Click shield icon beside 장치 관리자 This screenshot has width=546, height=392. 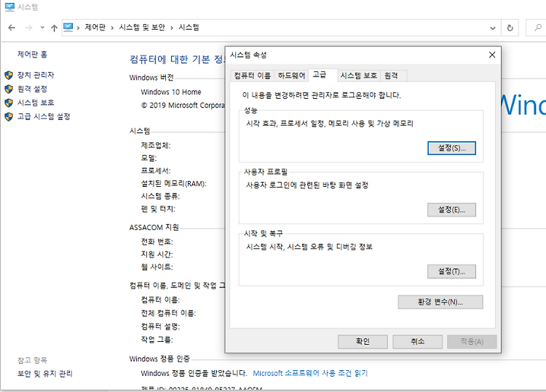tap(9, 75)
